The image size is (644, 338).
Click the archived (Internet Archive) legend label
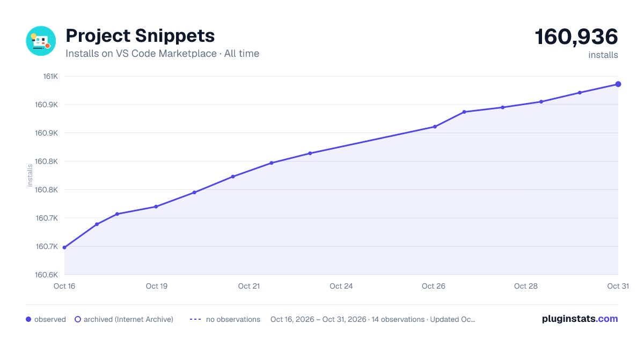tap(128, 319)
